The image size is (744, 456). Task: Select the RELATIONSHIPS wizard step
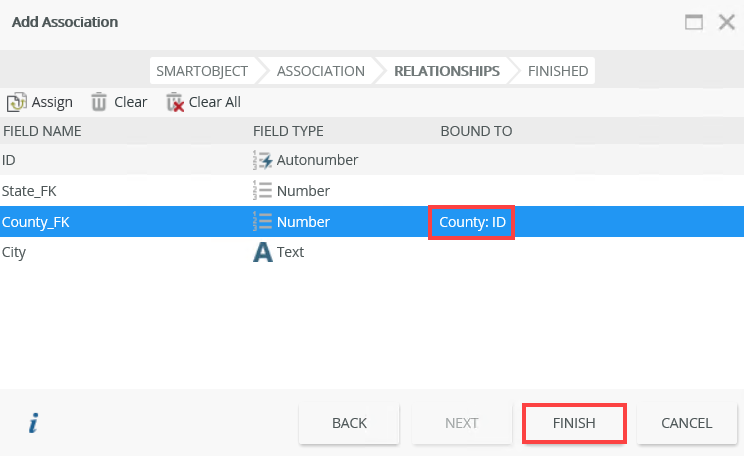click(446, 71)
